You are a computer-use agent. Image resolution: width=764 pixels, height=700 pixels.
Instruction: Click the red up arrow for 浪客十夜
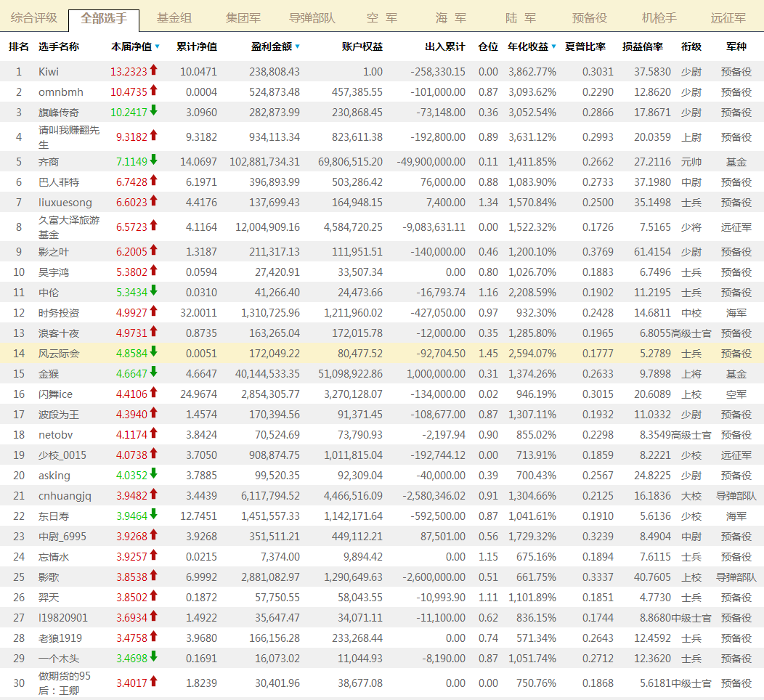[153, 333]
